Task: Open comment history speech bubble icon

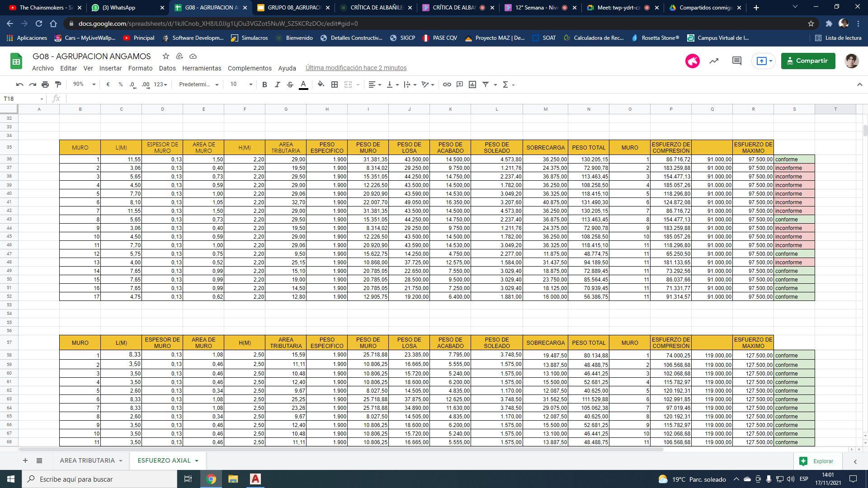Action: pyautogui.click(x=736, y=61)
